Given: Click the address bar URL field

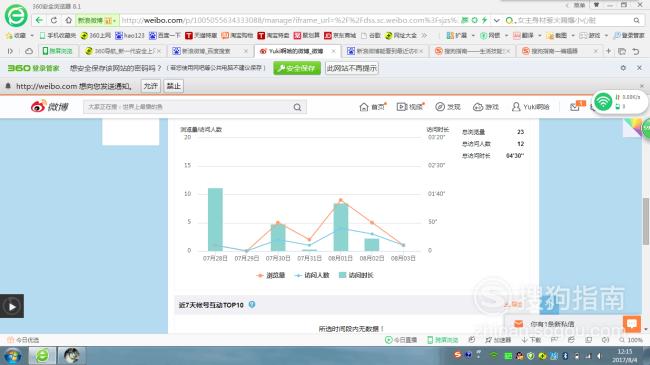Looking at the screenshot, I should (290, 20).
